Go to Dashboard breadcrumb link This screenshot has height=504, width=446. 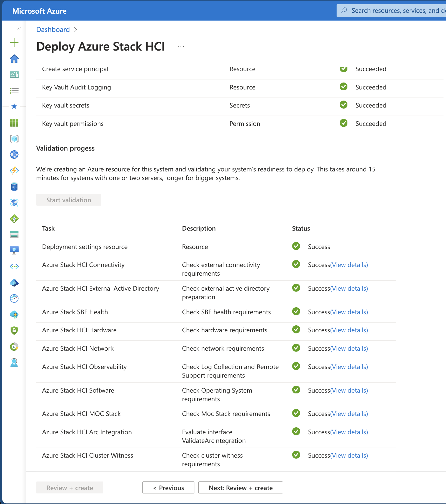pos(53,29)
